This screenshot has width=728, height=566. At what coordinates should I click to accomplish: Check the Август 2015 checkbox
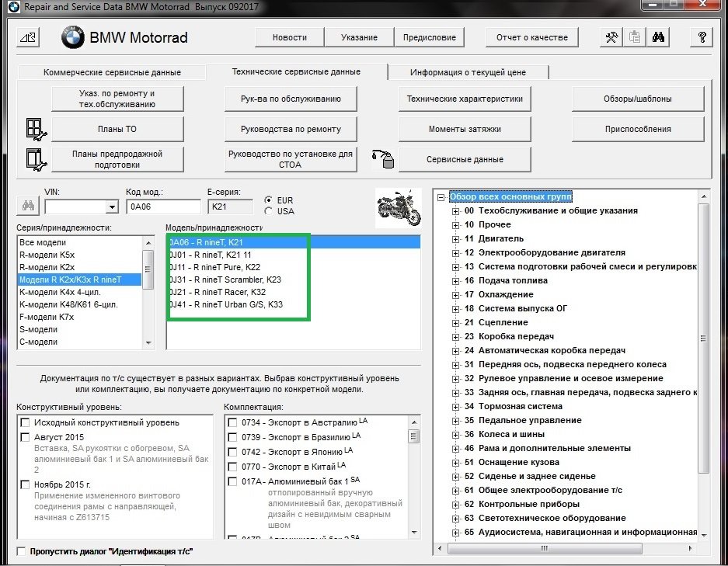pyautogui.click(x=26, y=438)
